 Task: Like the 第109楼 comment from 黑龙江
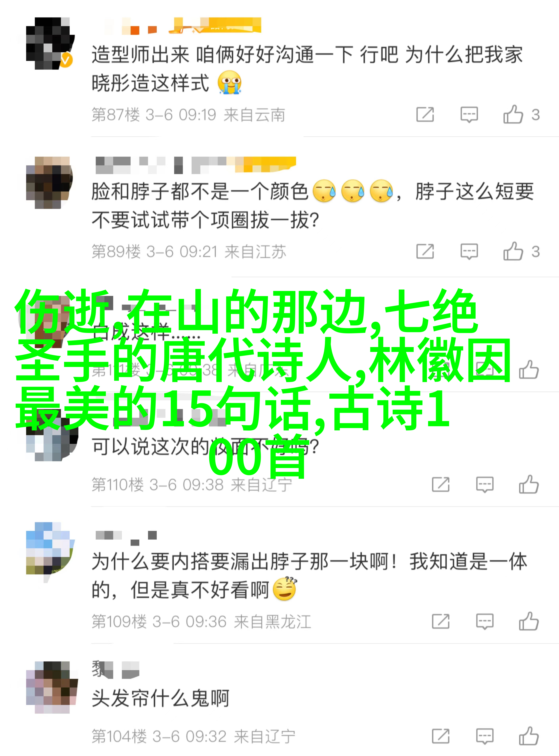click(x=528, y=621)
